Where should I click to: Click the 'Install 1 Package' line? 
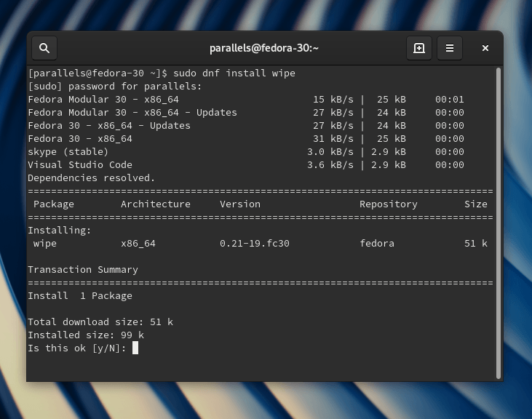click(80, 296)
